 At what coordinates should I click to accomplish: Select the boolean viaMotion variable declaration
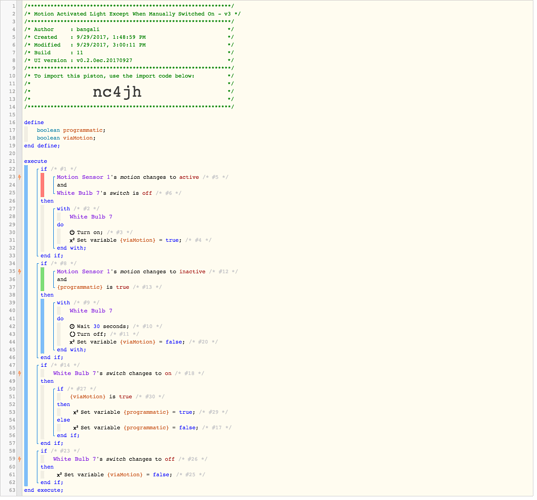point(66,138)
